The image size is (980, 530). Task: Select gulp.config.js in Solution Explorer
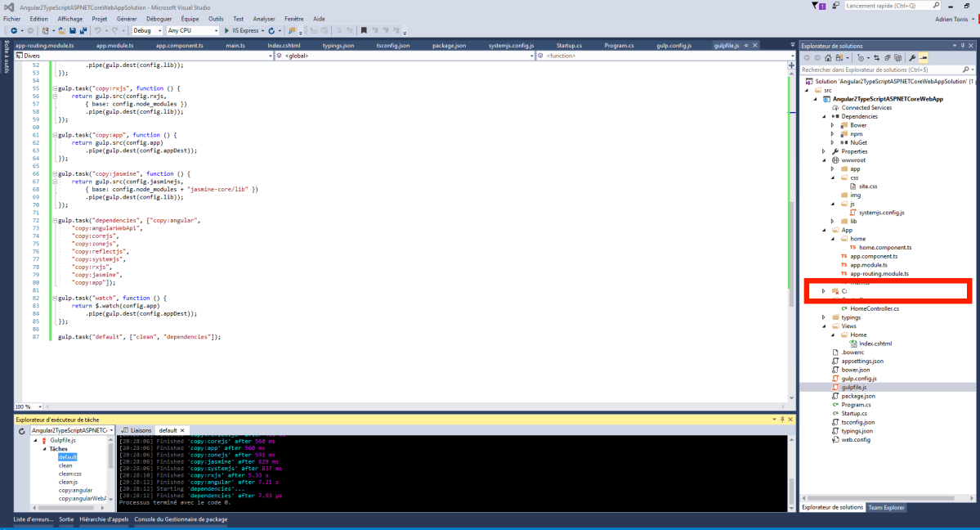859,379
